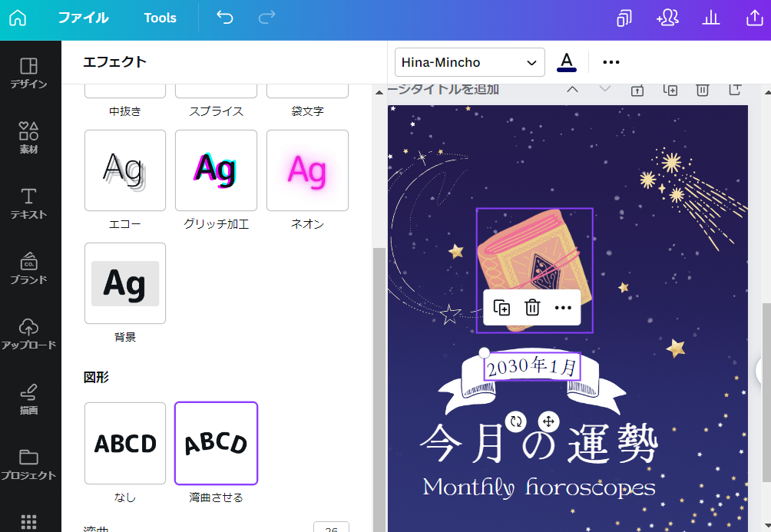The width and height of the screenshot is (771, 532).
Task: Click the share upload icon
Action: point(754,18)
